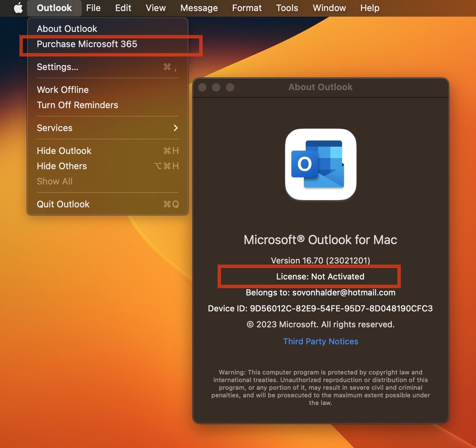476x448 pixels.
Task: Open the Tools menu
Action: (x=287, y=8)
